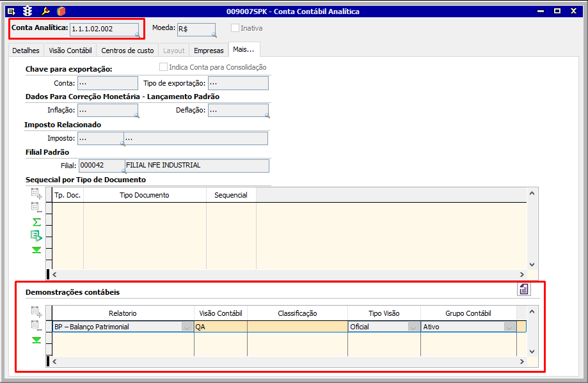Add row in Sequencial por Tipo de Documento grid
The height and width of the screenshot is (383, 588).
36,194
